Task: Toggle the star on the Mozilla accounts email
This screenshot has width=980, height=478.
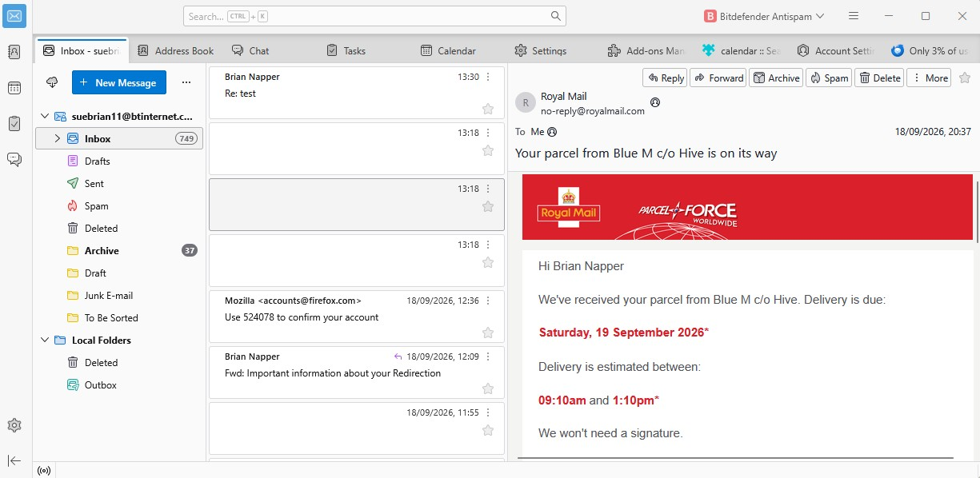Action: (x=488, y=333)
